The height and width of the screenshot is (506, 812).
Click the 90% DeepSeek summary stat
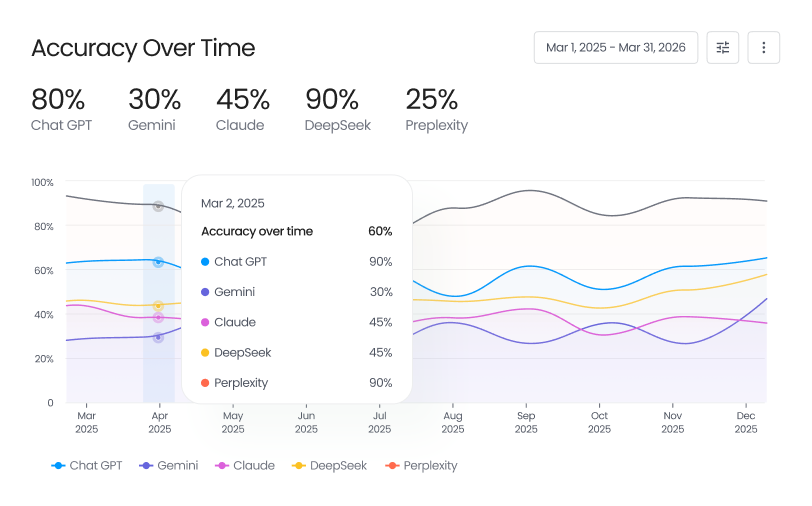click(x=338, y=110)
